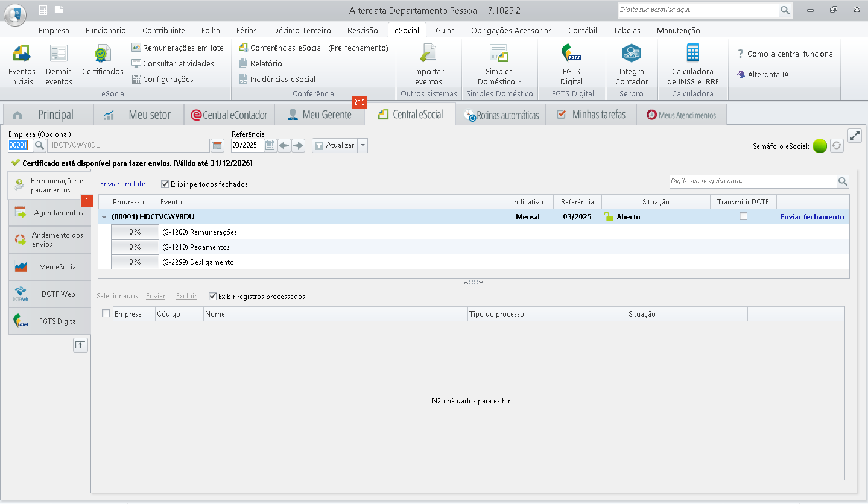Click the grid search magnifier icon

pos(843,181)
